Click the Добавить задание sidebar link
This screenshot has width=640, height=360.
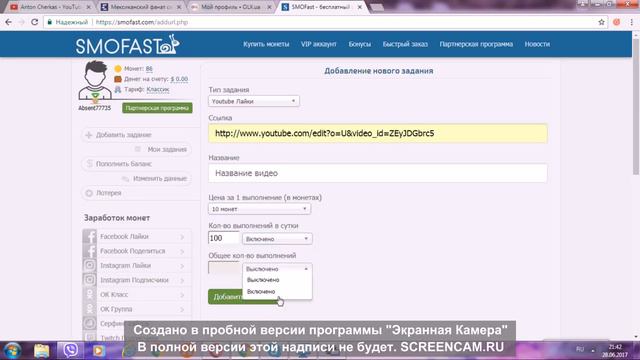tap(124, 135)
